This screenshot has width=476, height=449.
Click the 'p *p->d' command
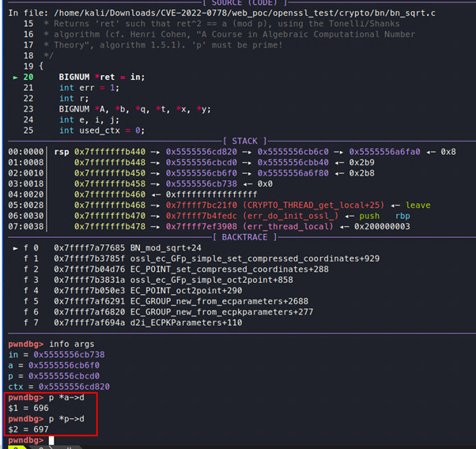(66, 419)
